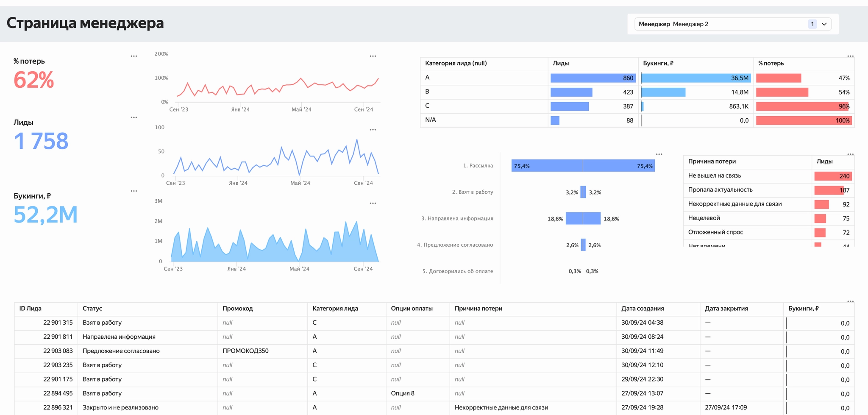Open options menu of Причина потери table

point(850,154)
